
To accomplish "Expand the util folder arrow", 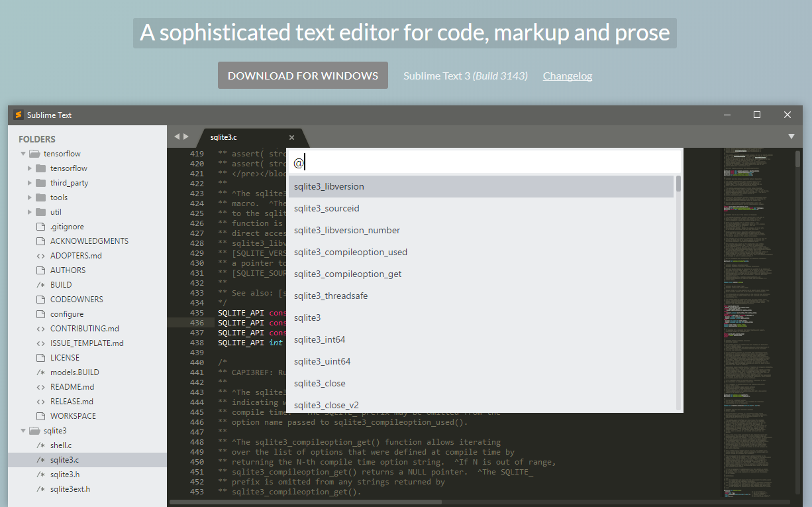I will coord(30,212).
